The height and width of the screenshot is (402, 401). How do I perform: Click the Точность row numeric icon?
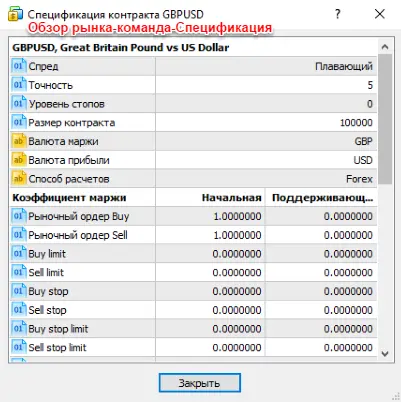tap(19, 85)
